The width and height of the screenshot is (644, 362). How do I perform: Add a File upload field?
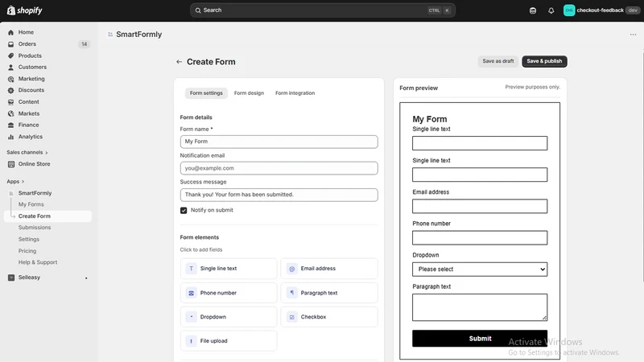229,340
